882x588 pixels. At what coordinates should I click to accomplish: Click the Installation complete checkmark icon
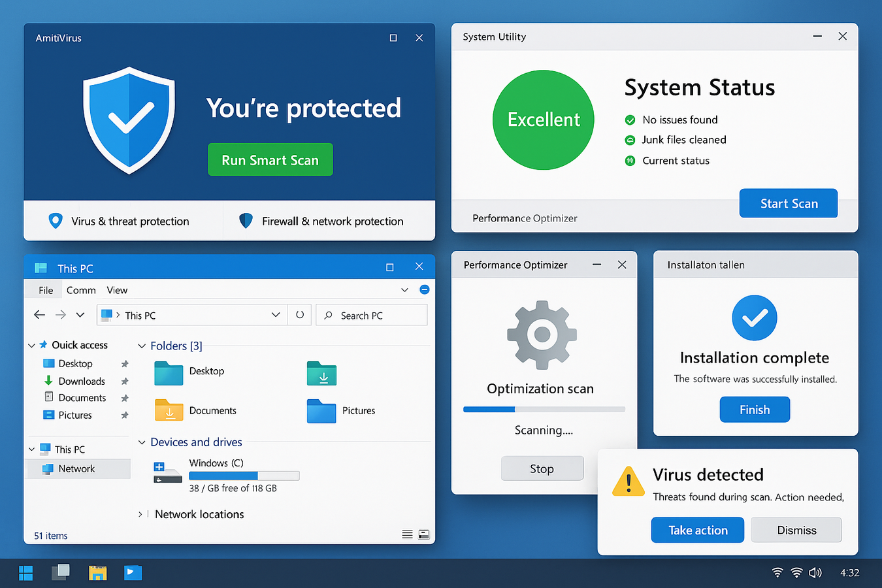(x=754, y=318)
